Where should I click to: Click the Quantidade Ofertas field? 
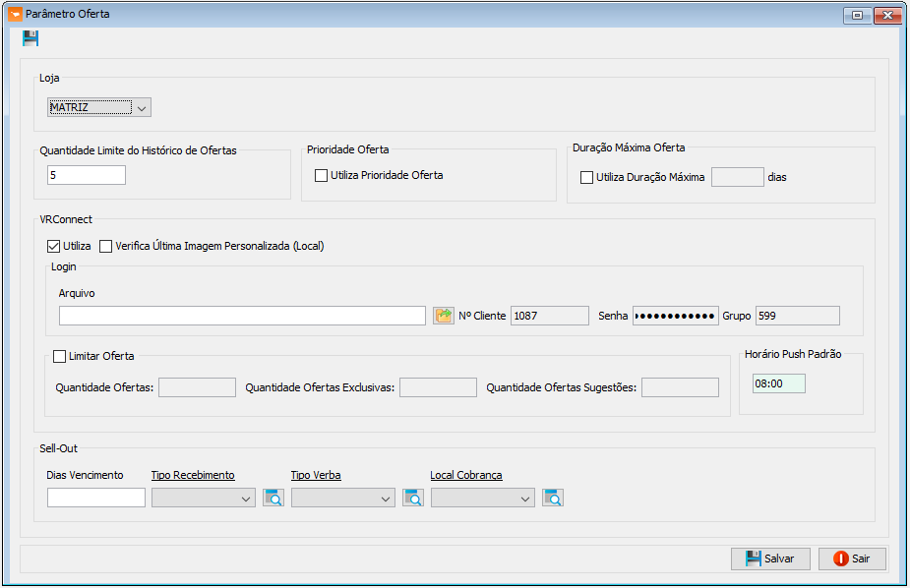pyautogui.click(x=198, y=387)
